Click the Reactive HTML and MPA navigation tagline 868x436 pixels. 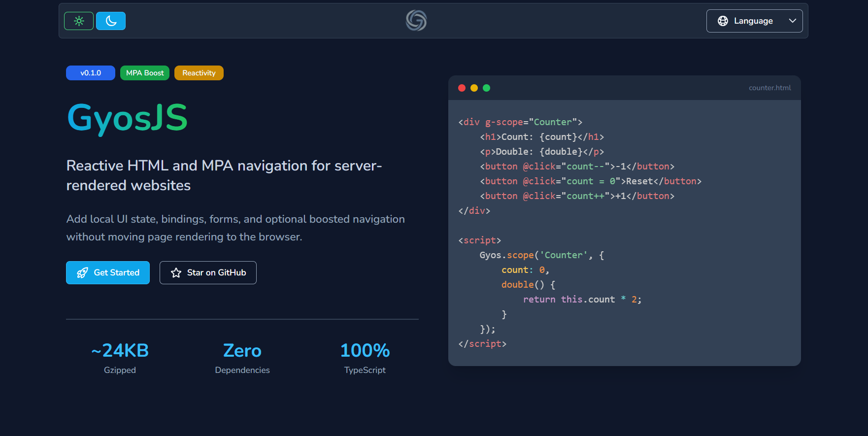(224, 175)
